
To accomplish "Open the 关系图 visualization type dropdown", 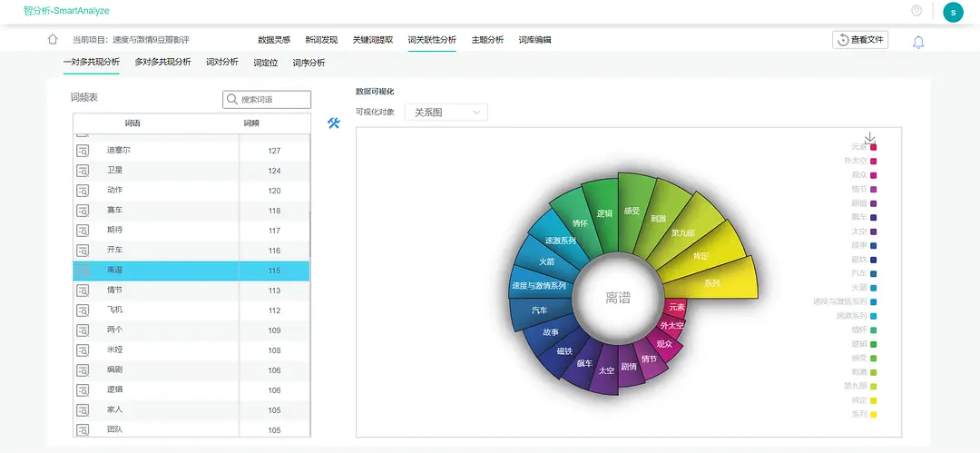I will coord(446,113).
